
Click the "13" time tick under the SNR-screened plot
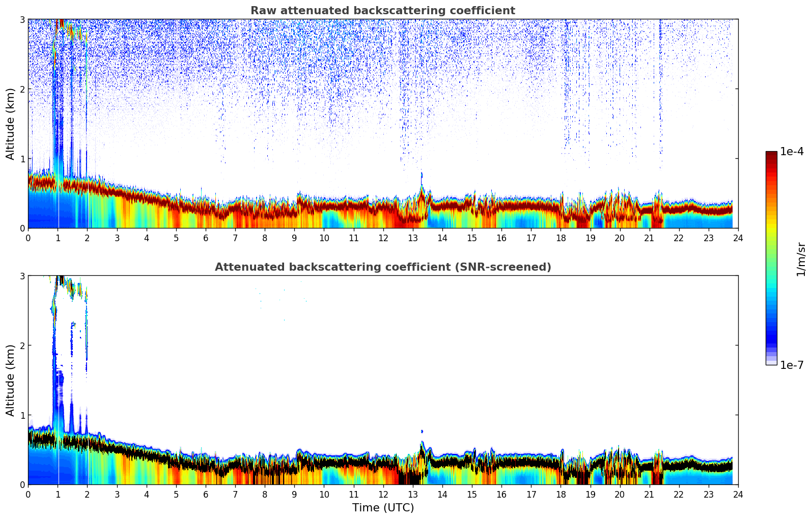coord(412,494)
